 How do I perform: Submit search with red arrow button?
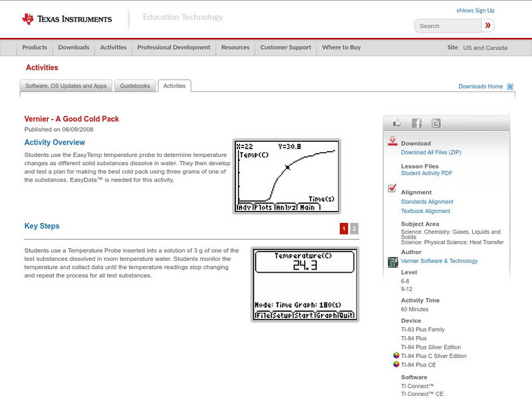coord(487,25)
